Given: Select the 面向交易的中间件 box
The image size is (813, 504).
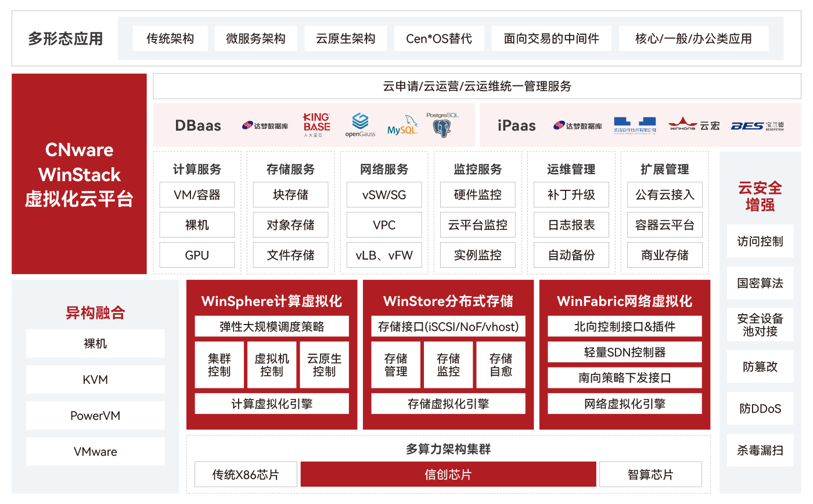Looking at the screenshot, I should click(x=551, y=39).
